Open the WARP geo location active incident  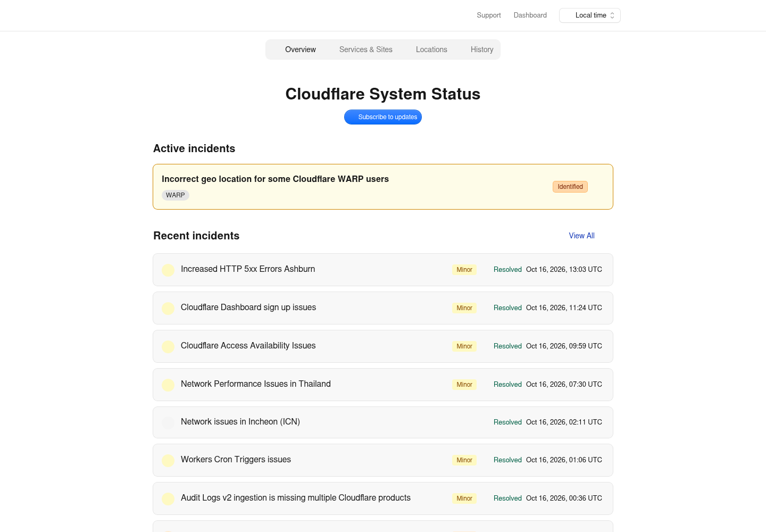point(383,187)
